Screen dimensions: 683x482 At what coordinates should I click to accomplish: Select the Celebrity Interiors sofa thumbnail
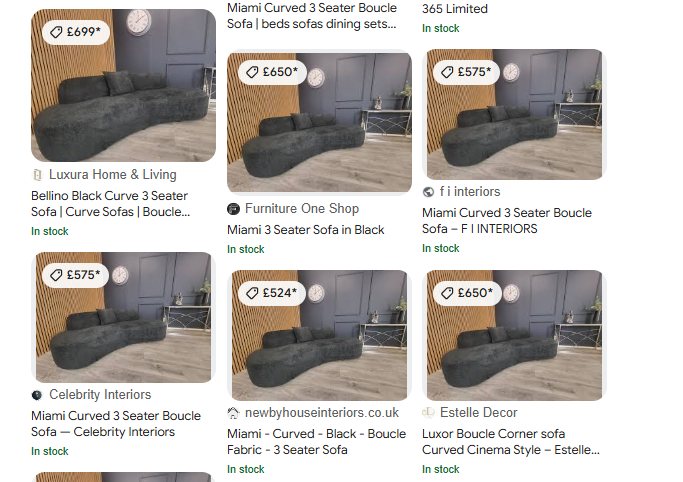tap(124, 317)
